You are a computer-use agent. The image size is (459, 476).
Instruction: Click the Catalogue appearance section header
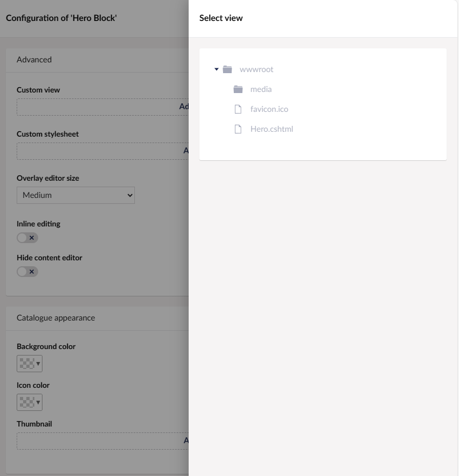[55, 318]
